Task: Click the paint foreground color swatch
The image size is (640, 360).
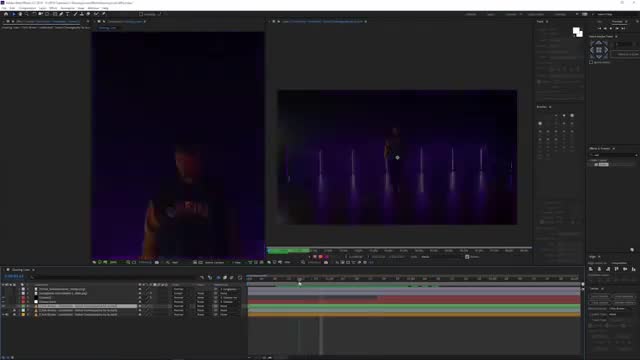Action: [x=576, y=31]
